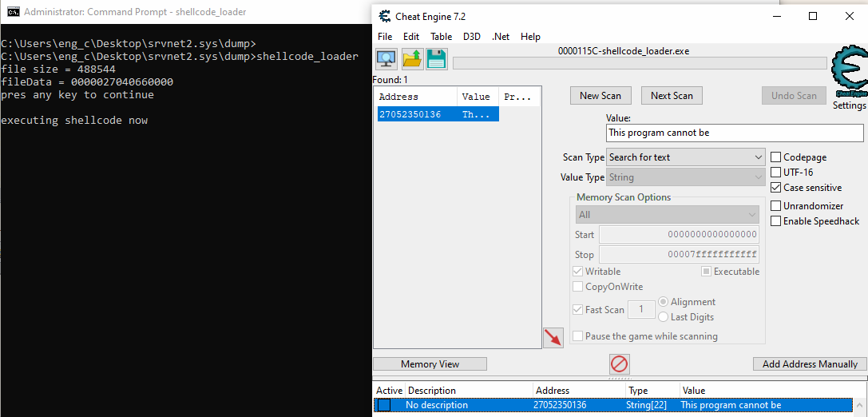The image size is (868, 417).
Task: Click the Pr... column header in results
Action: point(519,97)
